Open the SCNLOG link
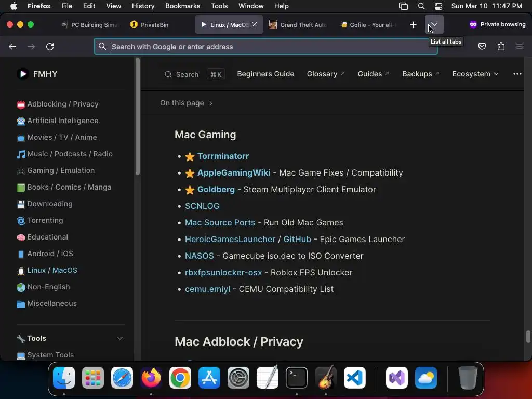The image size is (532, 399). coord(202,206)
